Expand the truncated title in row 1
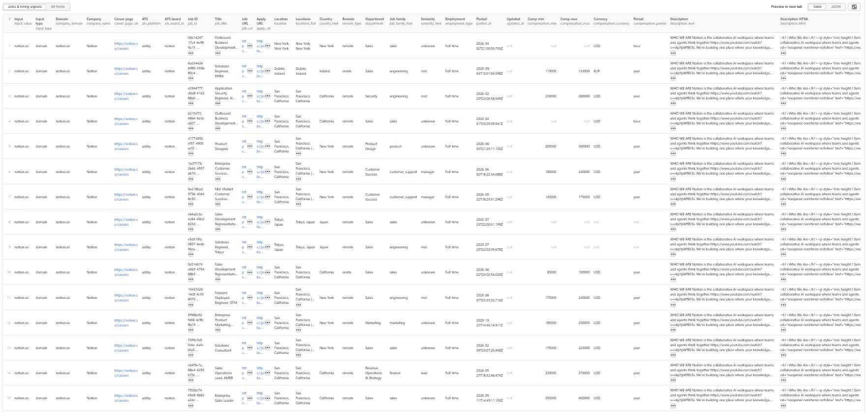The width and height of the screenshot is (868, 413). [218, 53]
